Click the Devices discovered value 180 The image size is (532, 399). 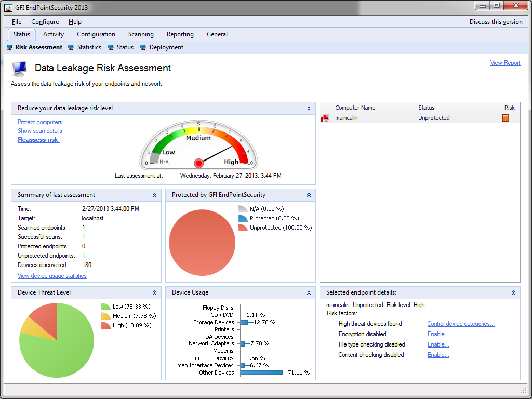[x=87, y=265]
